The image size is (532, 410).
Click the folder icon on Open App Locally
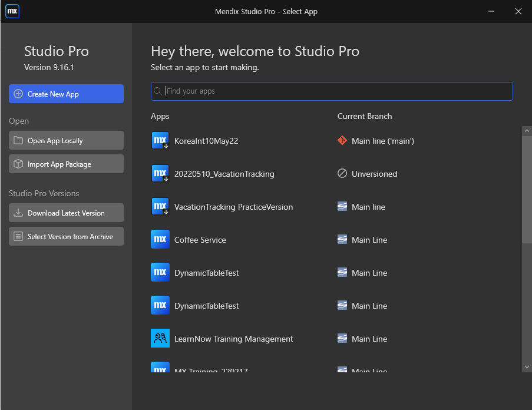click(x=18, y=140)
